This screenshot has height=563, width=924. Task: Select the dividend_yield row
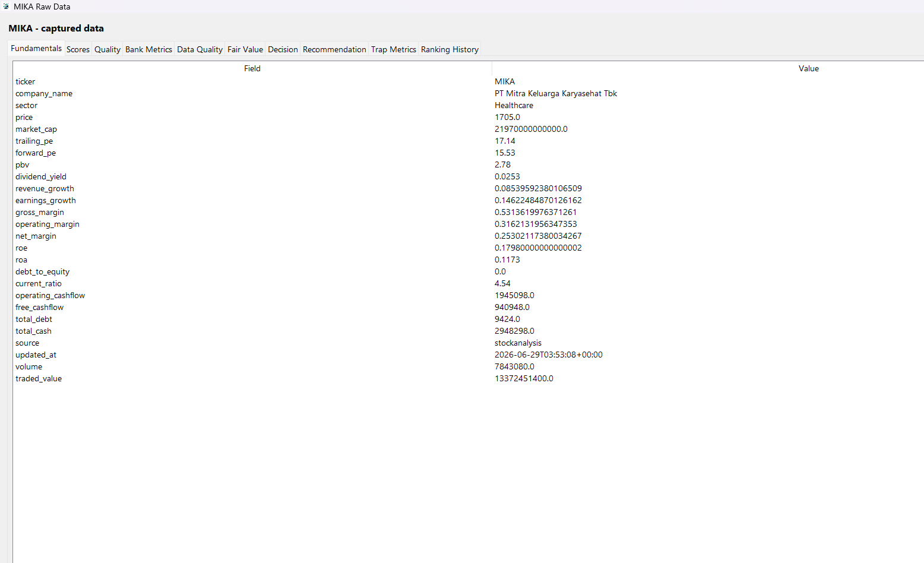pyautogui.click(x=468, y=176)
